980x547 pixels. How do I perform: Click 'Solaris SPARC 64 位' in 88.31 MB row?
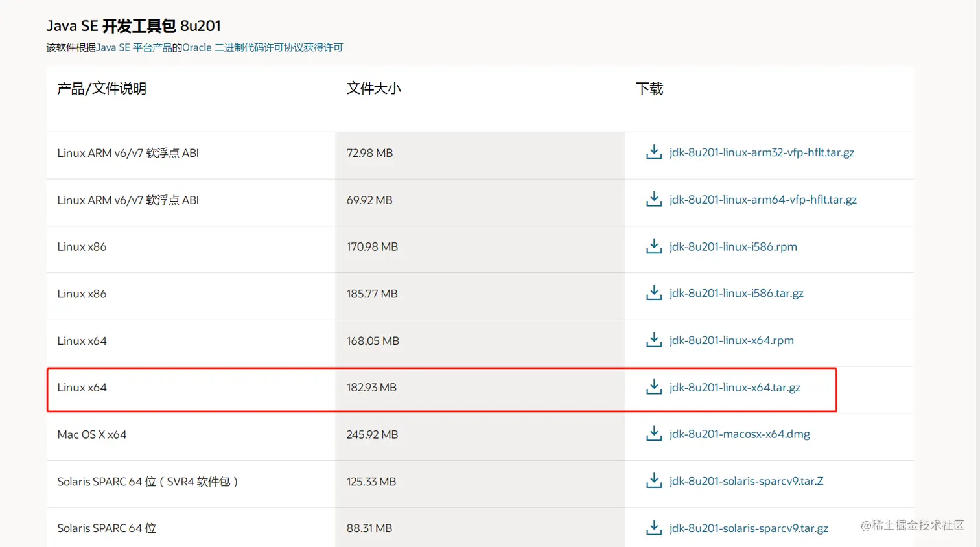click(x=106, y=528)
